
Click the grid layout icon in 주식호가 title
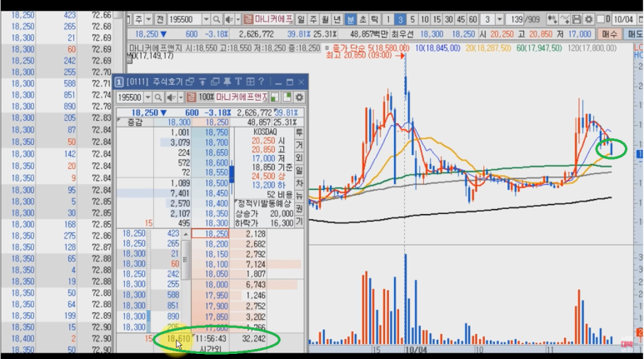click(250, 82)
